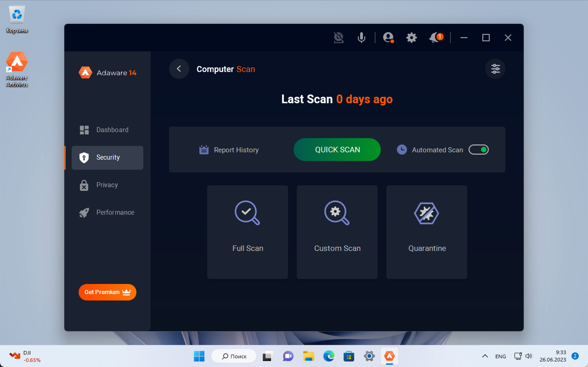Image resolution: width=588 pixels, height=367 pixels.
Task: Launch a Full Scan
Action: (x=247, y=232)
